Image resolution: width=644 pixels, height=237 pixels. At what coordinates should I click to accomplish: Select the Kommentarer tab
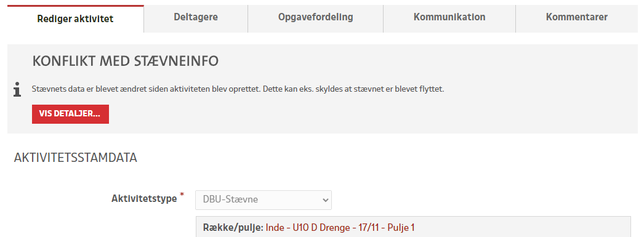577,17
